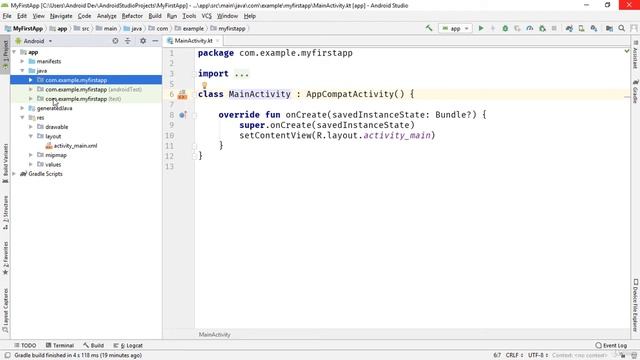The width and height of the screenshot is (640, 360).
Task: Change CRLF line separator in status bar
Action: 514,355
